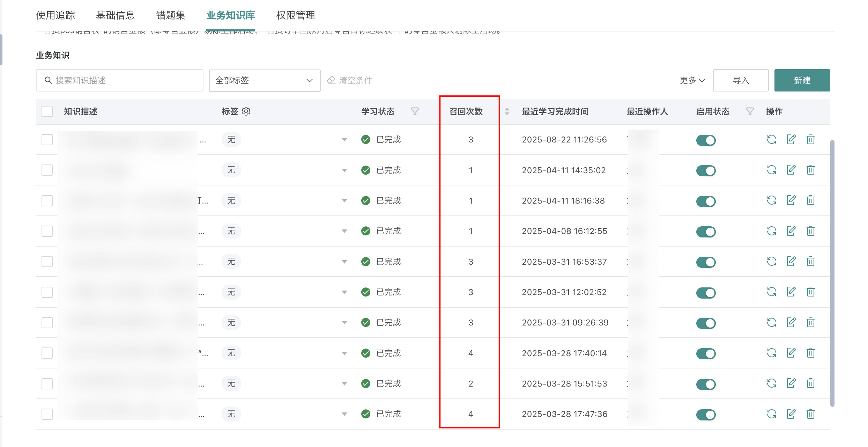Image resolution: width=868 pixels, height=447 pixels.
Task: Open the 学习状态 filter funnel icon
Action: (x=415, y=111)
